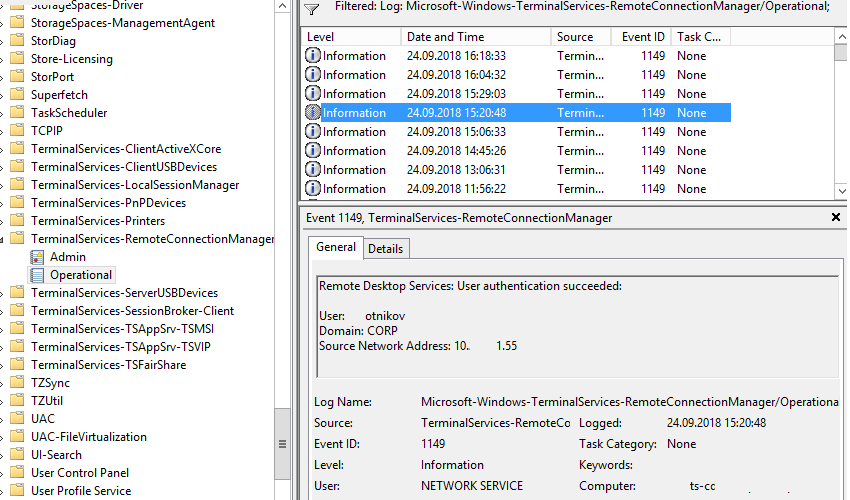Click info icon of the 11:56:22 event
Viewport: 850px width, 500px height.
pyautogui.click(x=313, y=189)
